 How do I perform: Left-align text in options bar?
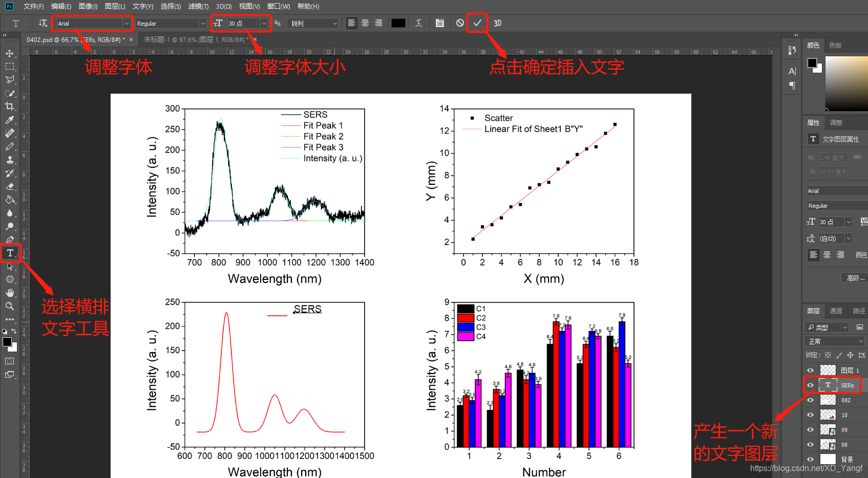(352, 23)
